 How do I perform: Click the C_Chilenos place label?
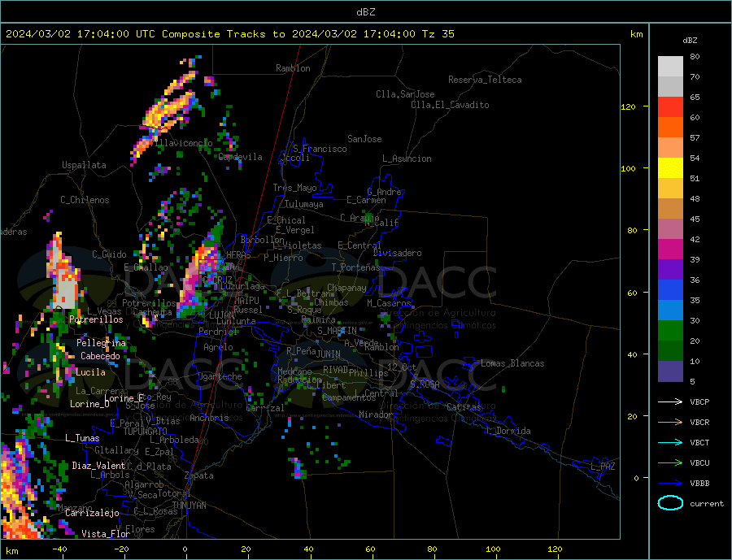tap(85, 200)
